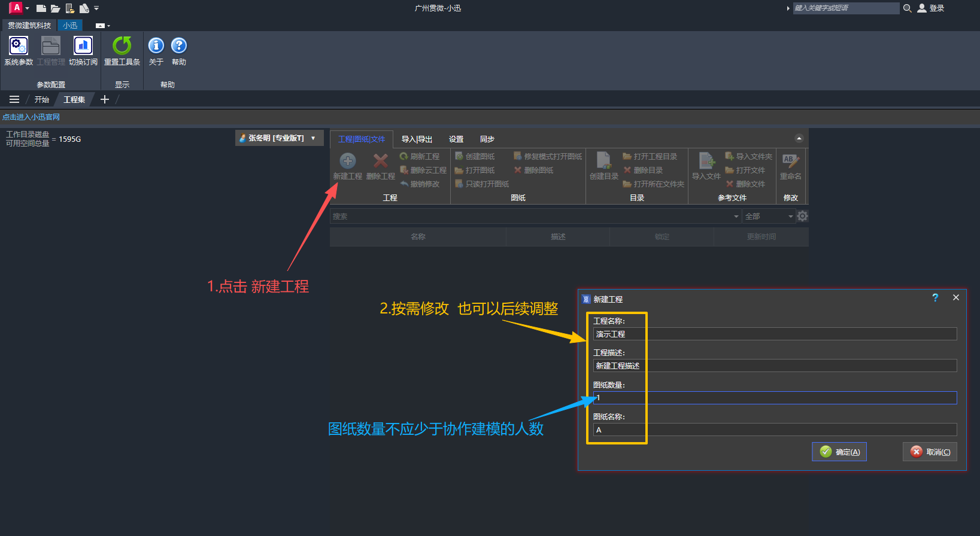Click 打开工程目录

(x=650, y=156)
